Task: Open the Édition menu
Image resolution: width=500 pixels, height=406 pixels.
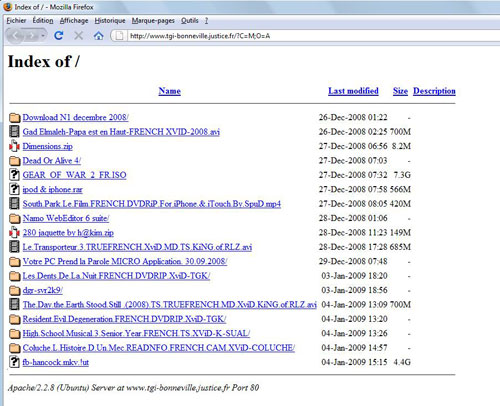Action: [x=43, y=21]
